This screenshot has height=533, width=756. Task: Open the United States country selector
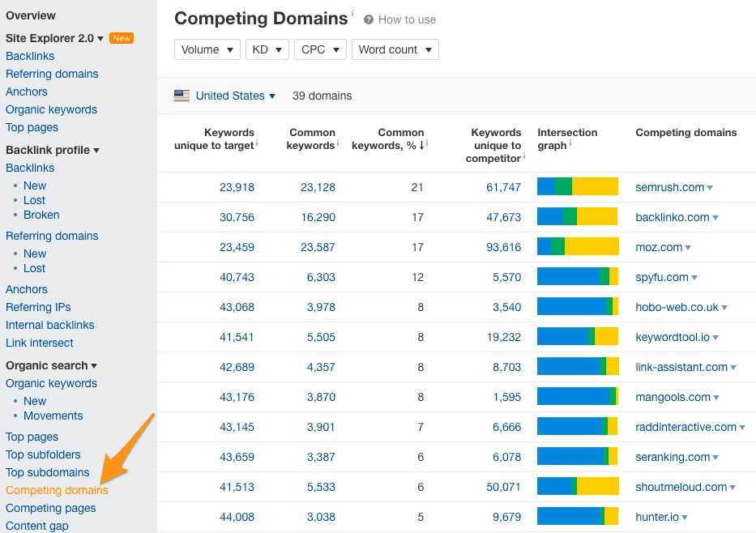(235, 96)
